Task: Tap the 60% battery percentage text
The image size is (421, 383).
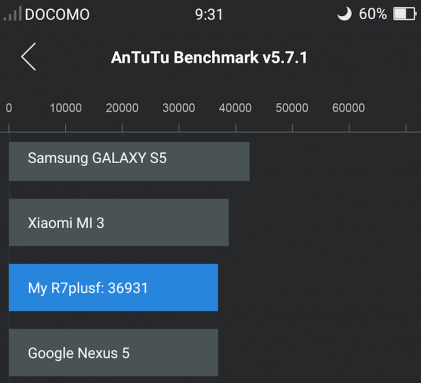Action: point(373,14)
